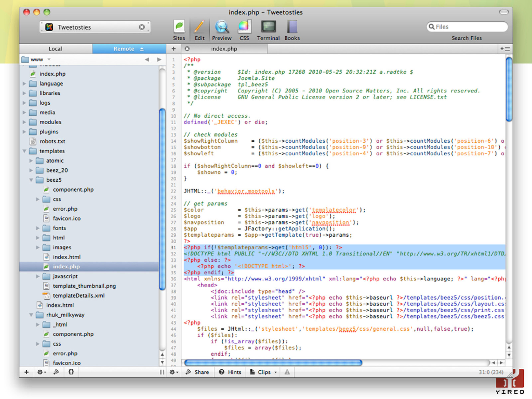This screenshot has height=399, width=532.
Task: Expand the javascript folder
Action: click(38, 276)
